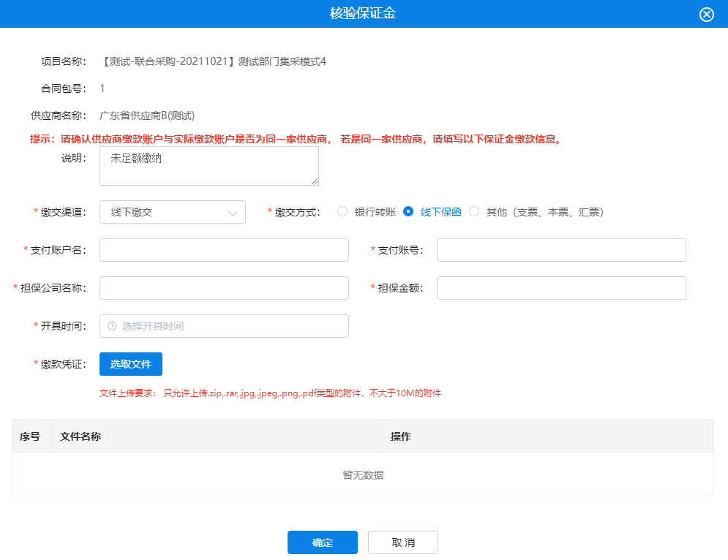Click the 担保公司名称 input box
The height and width of the screenshot is (560, 728).
point(224,288)
